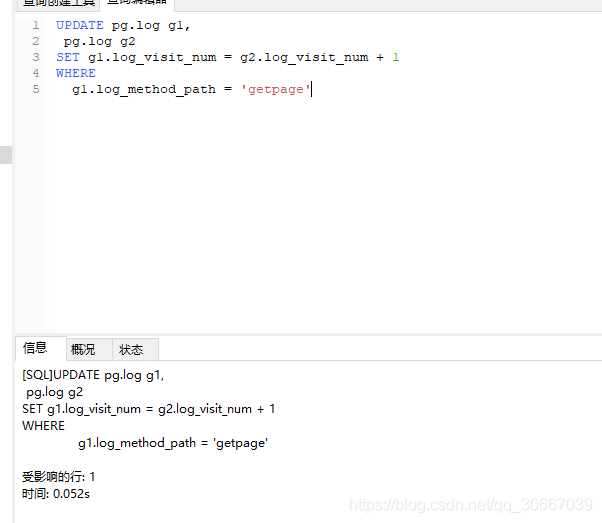
Task: Click 'pg.log g2' on editor line 2
Action: click(x=99, y=41)
